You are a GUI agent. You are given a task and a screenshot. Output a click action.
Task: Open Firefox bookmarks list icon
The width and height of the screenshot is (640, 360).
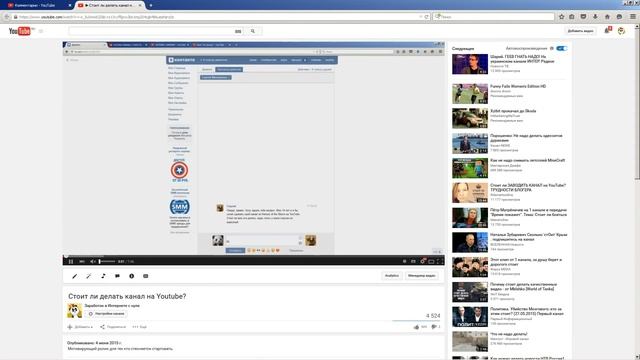(x=572, y=17)
